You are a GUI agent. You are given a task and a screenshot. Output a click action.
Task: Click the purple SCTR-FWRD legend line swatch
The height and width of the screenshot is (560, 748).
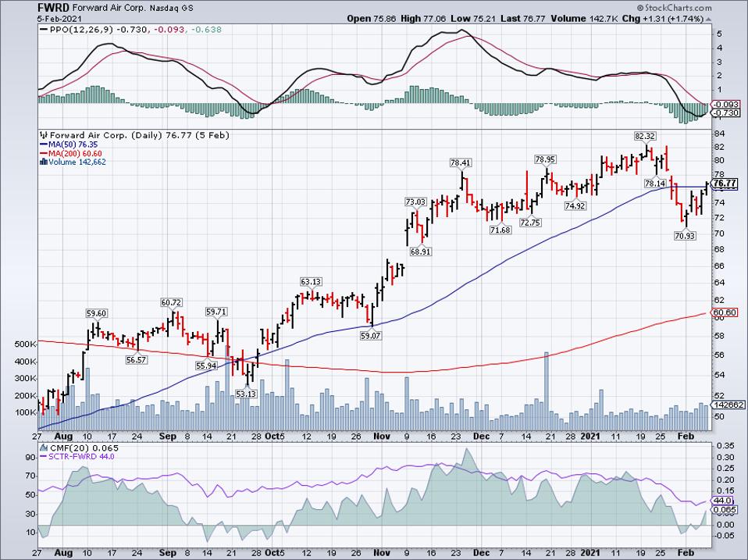pos(44,456)
